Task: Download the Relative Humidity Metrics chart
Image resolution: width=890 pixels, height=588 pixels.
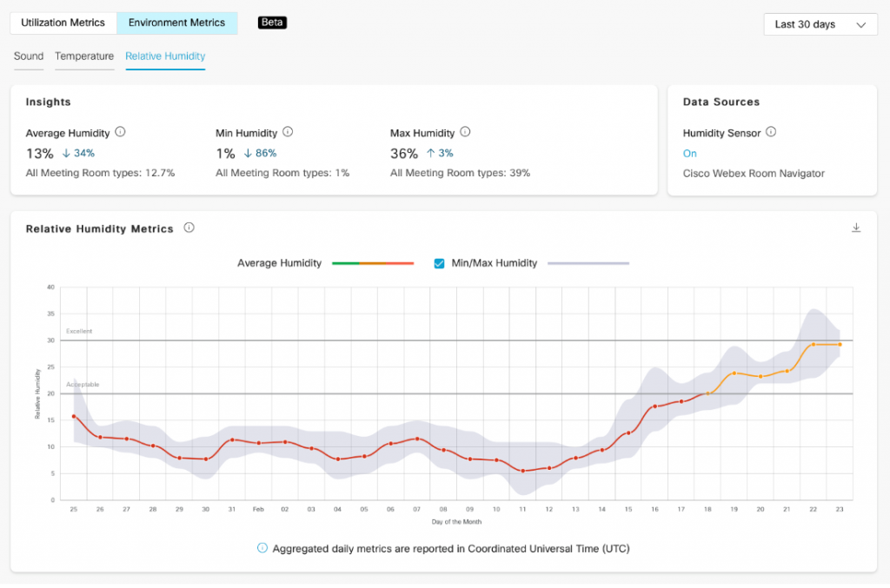Action: pos(856,228)
